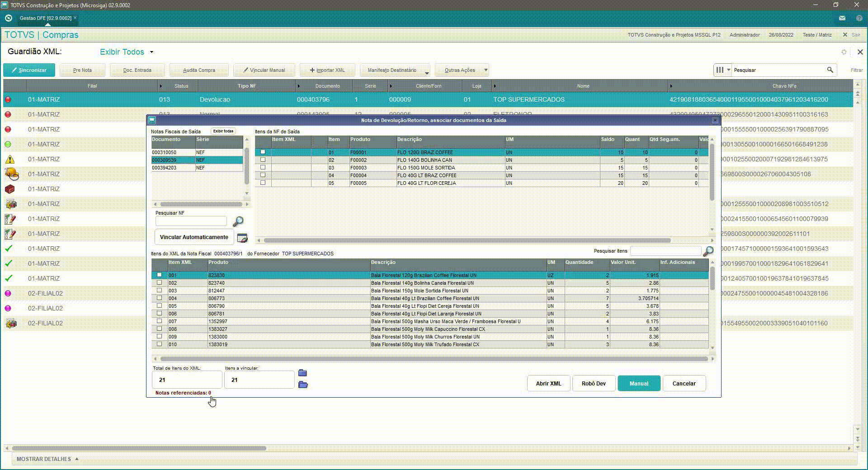The image size is (868, 470).
Task: Click the gear settings icon near Guardião XML
Action: click(x=844, y=52)
